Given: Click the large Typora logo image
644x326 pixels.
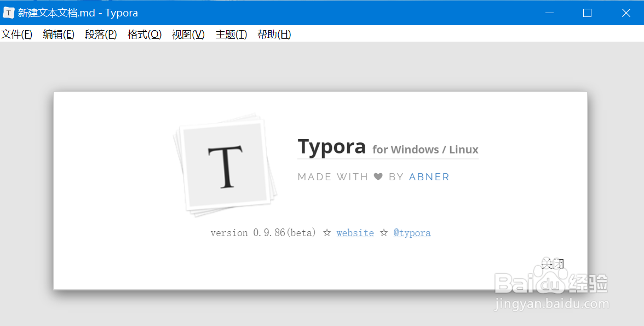Looking at the screenshot, I should tap(225, 165).
